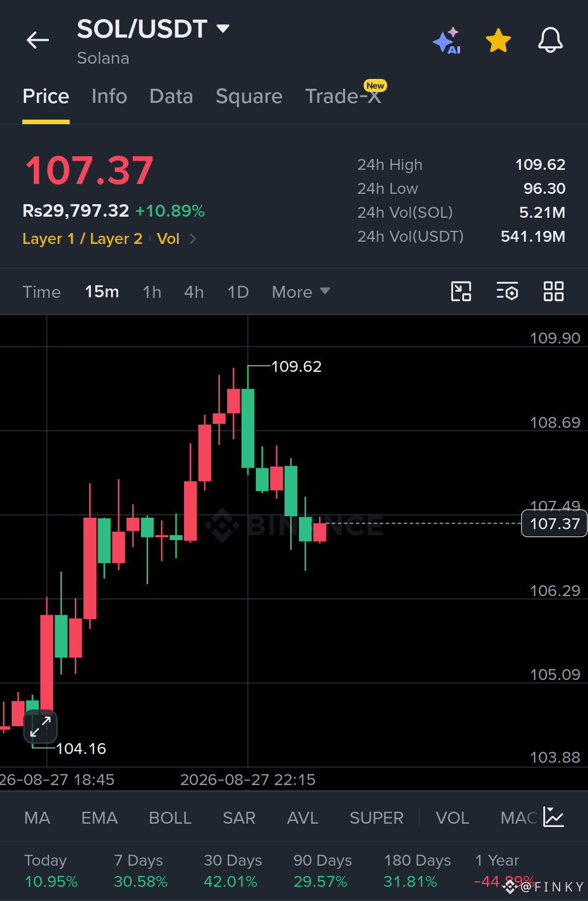Open price alerts bell icon

coord(550,40)
